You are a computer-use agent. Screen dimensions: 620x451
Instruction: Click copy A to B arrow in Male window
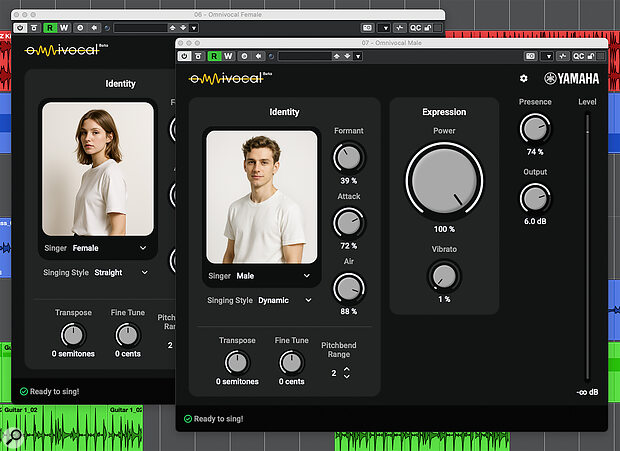coord(258,56)
